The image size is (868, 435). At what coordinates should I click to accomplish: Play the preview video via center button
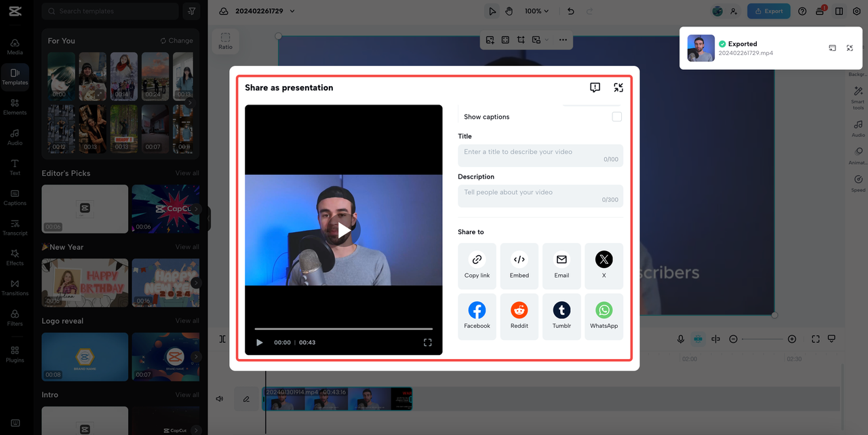[344, 231]
